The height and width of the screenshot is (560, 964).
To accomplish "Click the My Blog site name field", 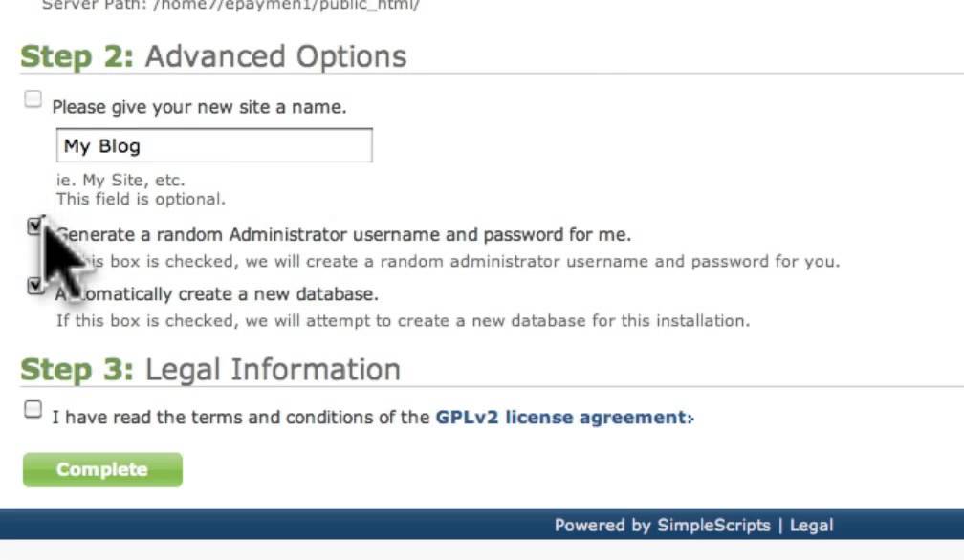I will tap(213, 146).
